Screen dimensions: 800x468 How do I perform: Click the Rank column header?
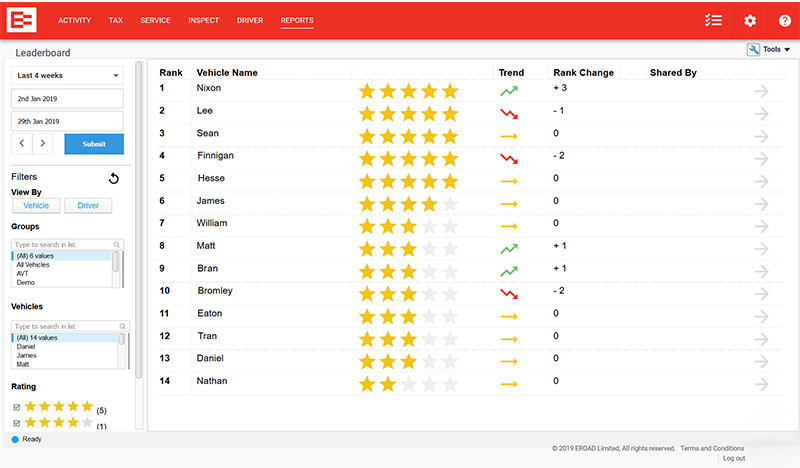tap(171, 72)
